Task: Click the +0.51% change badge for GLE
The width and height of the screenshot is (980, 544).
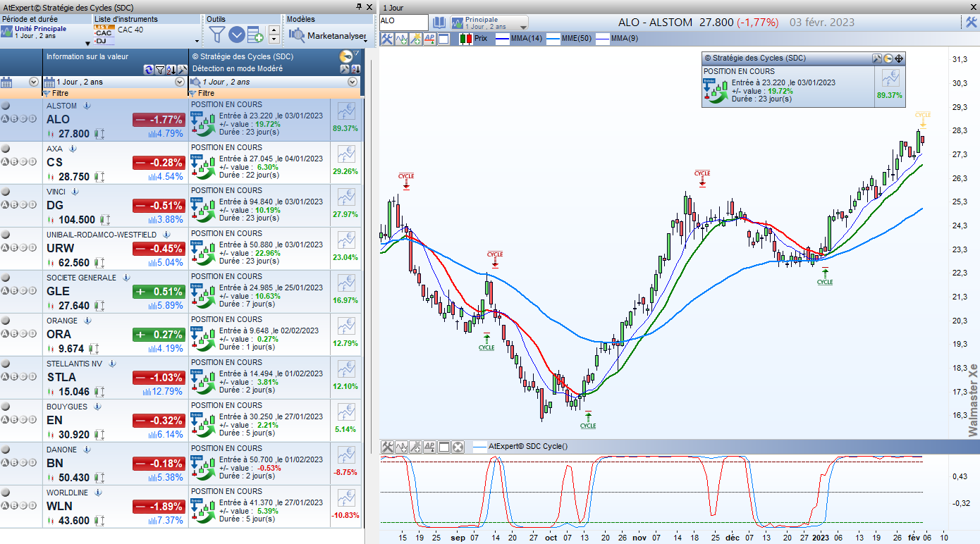Action: point(159,292)
